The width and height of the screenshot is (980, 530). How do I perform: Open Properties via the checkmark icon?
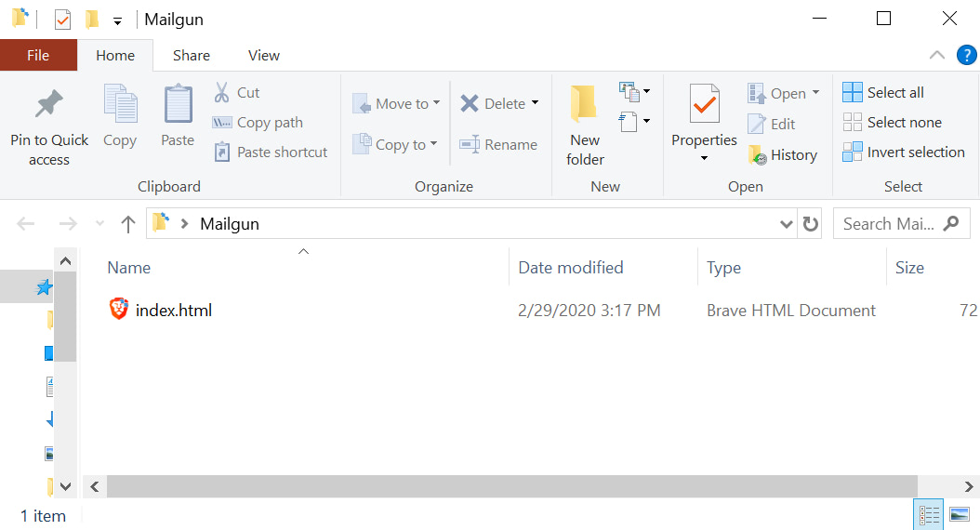pos(705,104)
